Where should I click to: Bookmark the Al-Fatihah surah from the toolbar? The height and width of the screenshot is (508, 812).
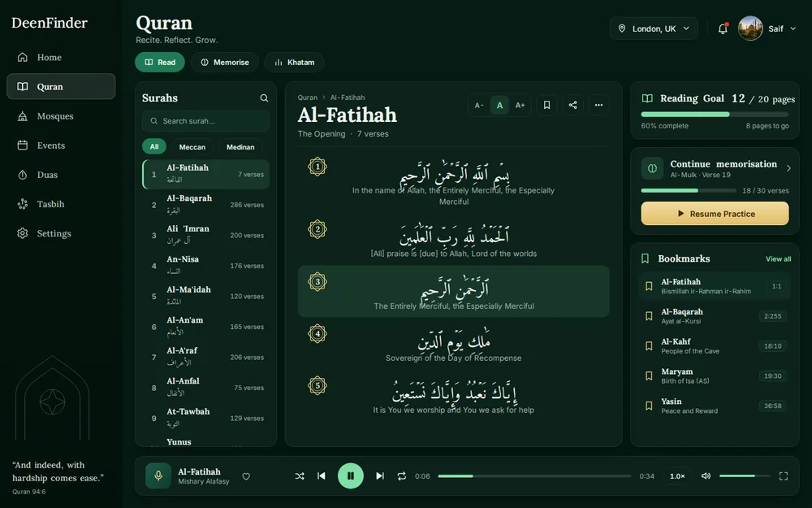pyautogui.click(x=546, y=105)
